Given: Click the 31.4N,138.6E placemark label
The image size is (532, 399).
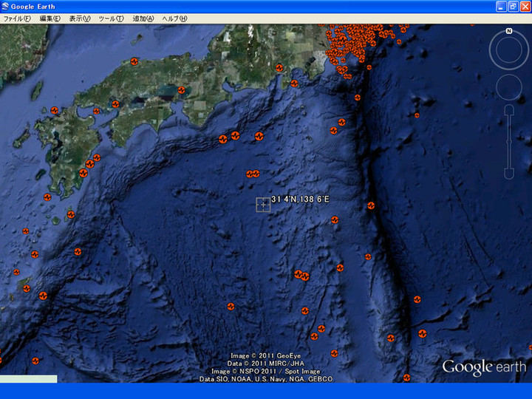Looking at the screenshot, I should [x=299, y=199].
